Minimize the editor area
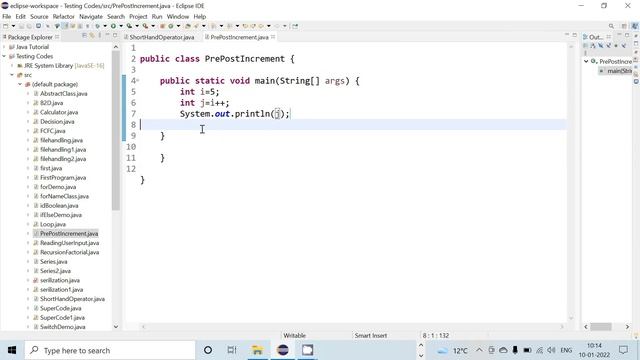 click(x=567, y=34)
